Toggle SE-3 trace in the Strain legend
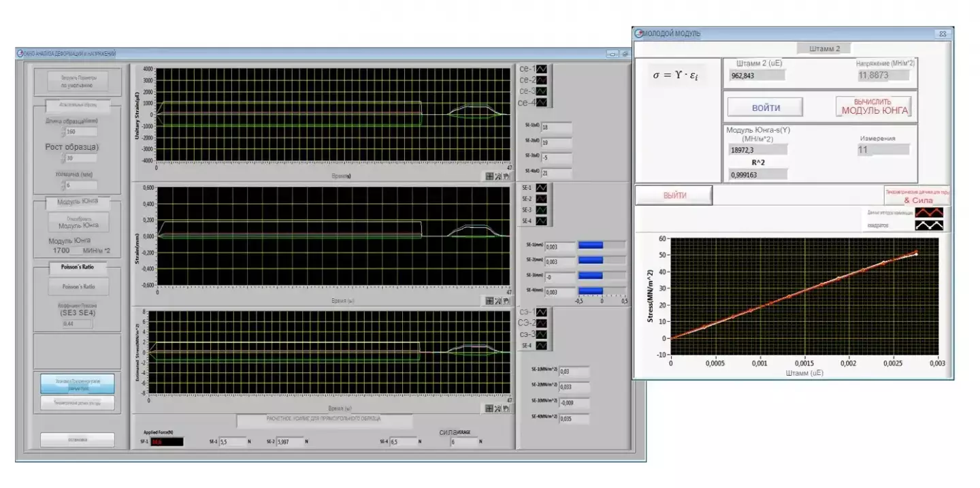Viewport: 980px width, 488px height. [542, 210]
